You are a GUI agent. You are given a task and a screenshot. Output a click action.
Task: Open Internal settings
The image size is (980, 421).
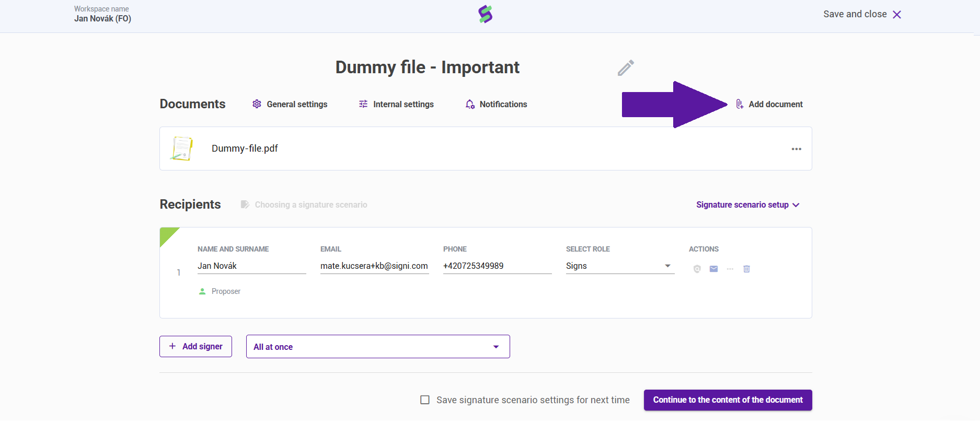pos(396,105)
